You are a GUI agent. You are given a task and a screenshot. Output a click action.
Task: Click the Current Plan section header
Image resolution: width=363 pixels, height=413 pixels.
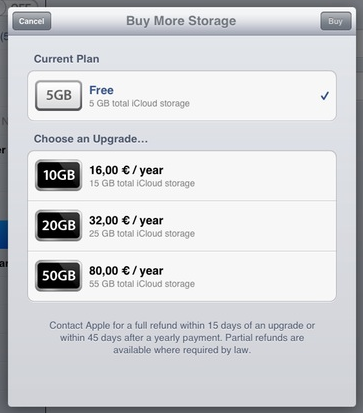(67, 59)
